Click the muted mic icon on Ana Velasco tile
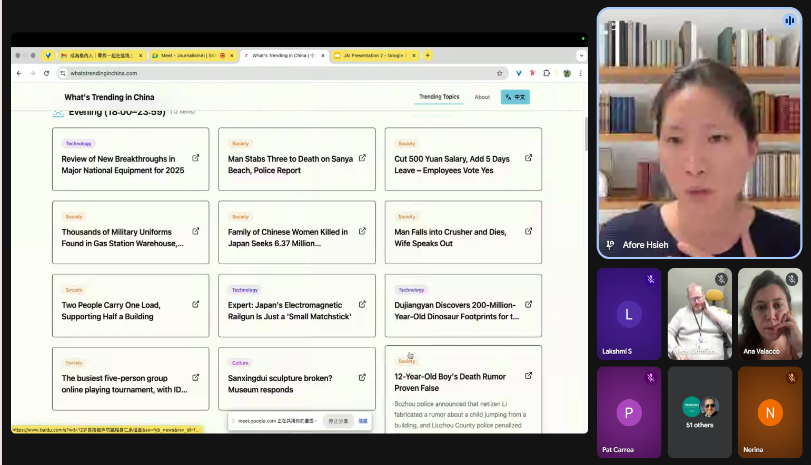The image size is (811, 465). tap(791, 279)
